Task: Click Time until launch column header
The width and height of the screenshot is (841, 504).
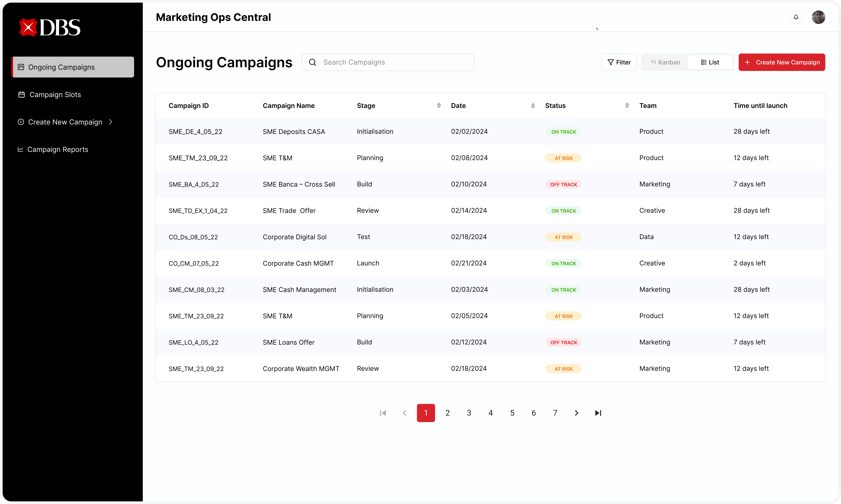Action: pyautogui.click(x=760, y=106)
